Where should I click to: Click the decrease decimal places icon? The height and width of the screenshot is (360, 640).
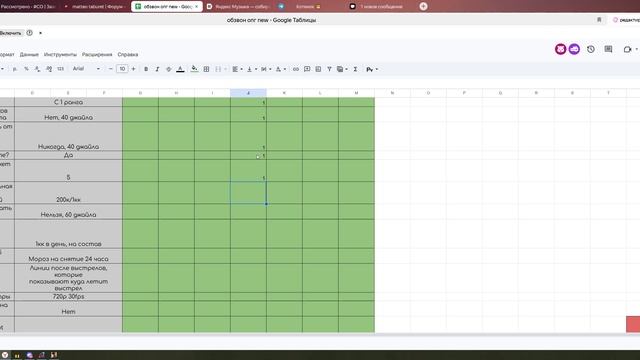click(37, 69)
